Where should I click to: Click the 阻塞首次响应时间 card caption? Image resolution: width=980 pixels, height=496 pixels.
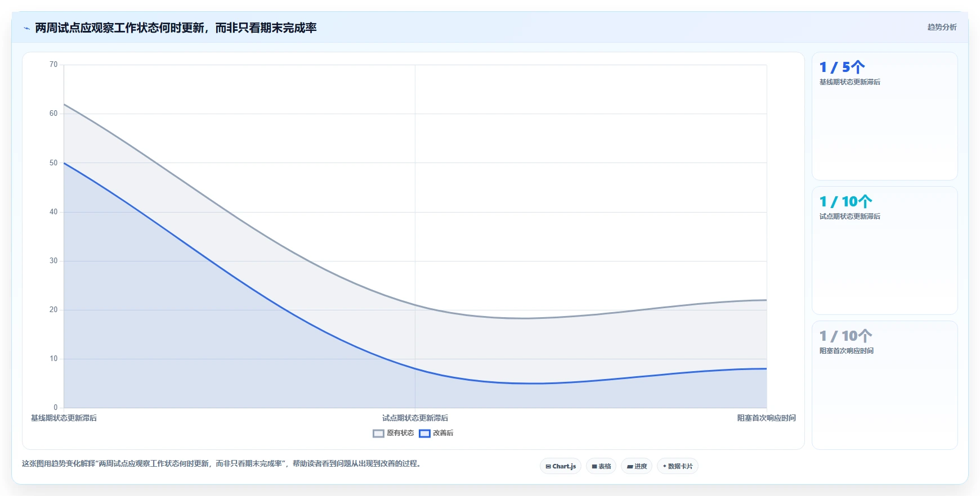tap(847, 351)
